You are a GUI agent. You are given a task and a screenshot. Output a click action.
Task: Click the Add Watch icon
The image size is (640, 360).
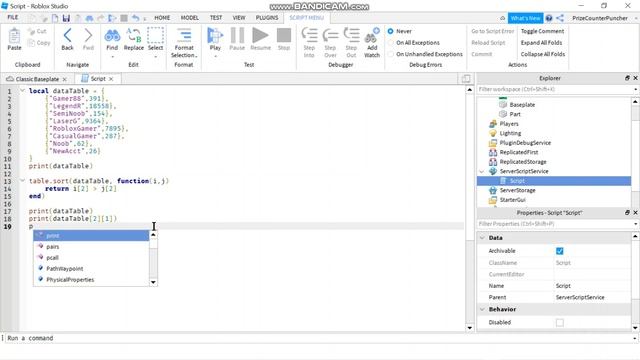point(372,35)
